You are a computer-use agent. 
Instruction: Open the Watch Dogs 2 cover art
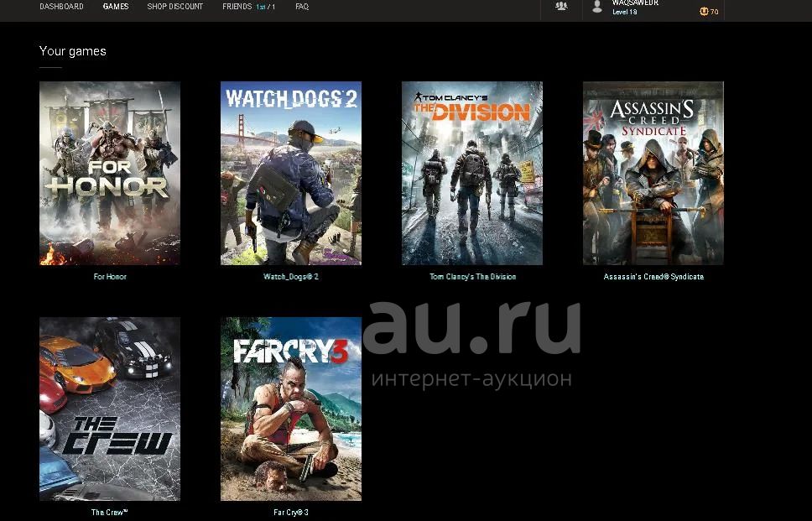(x=291, y=173)
